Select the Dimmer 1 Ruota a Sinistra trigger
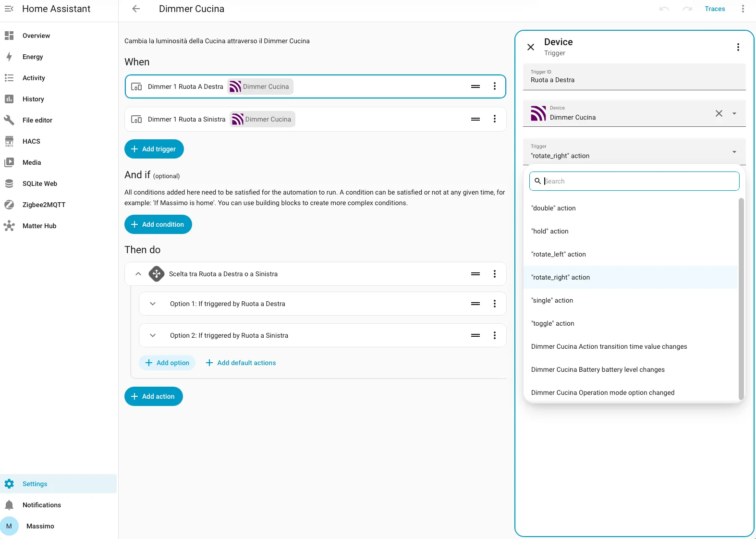This screenshot has width=756, height=539. (x=316, y=119)
